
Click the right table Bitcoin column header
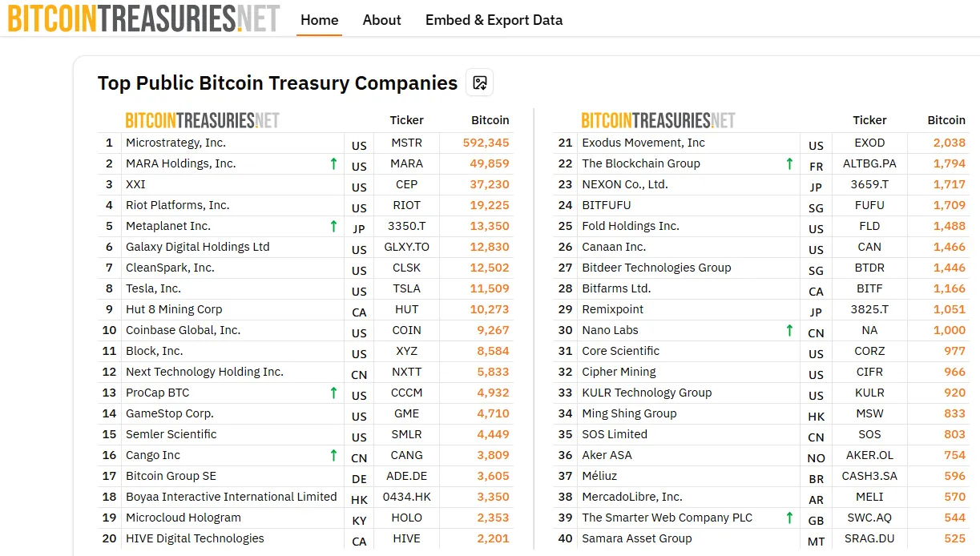[946, 120]
